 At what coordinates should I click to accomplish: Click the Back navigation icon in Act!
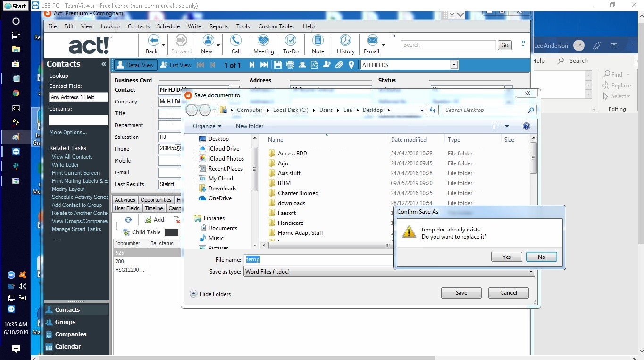pyautogui.click(x=153, y=41)
